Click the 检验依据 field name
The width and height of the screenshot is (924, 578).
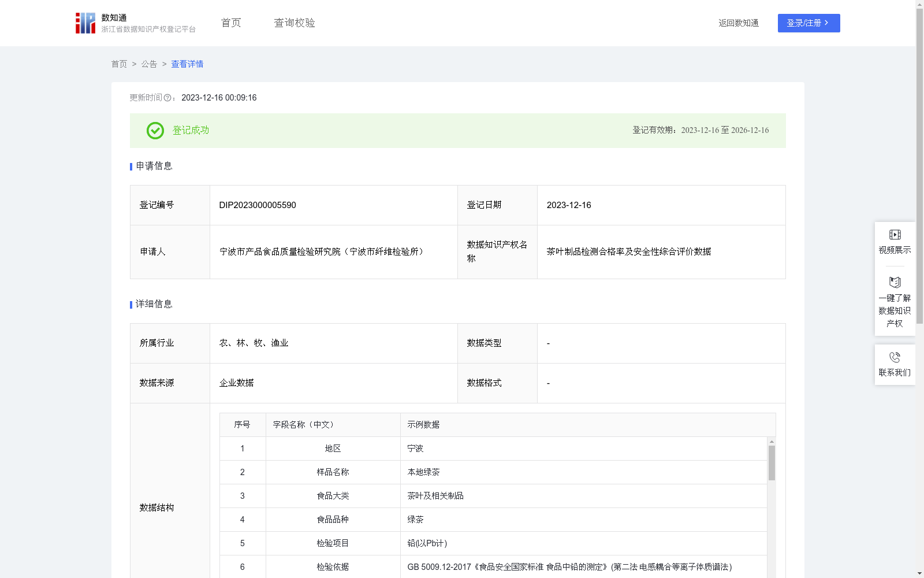(333, 567)
